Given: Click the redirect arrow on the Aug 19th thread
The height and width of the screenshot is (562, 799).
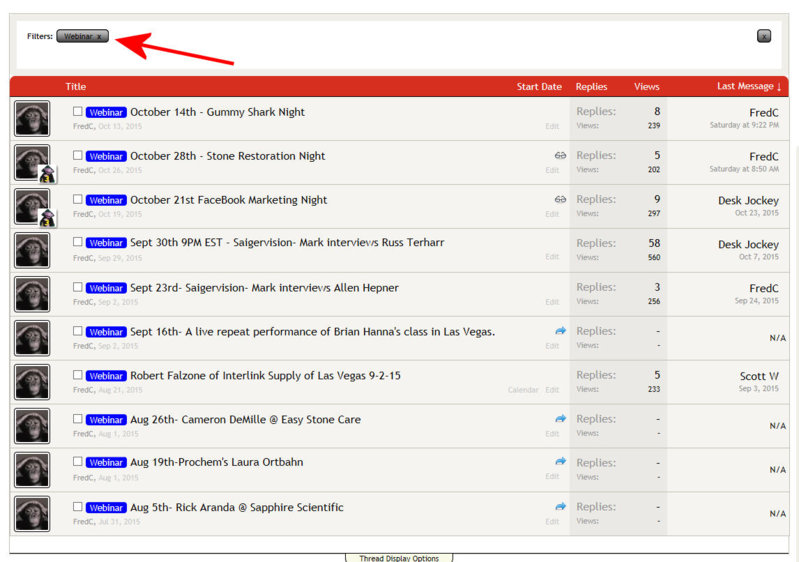Looking at the screenshot, I should pos(560,462).
